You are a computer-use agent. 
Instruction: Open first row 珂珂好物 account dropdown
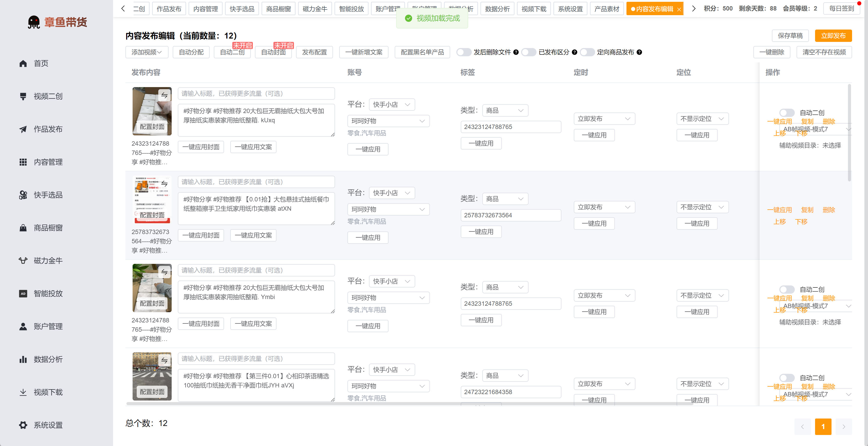[x=388, y=121]
